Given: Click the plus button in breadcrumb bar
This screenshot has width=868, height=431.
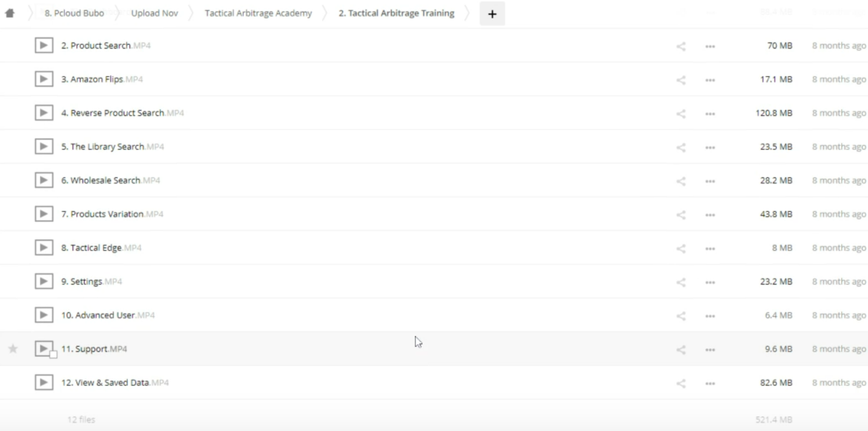Looking at the screenshot, I should (x=492, y=14).
